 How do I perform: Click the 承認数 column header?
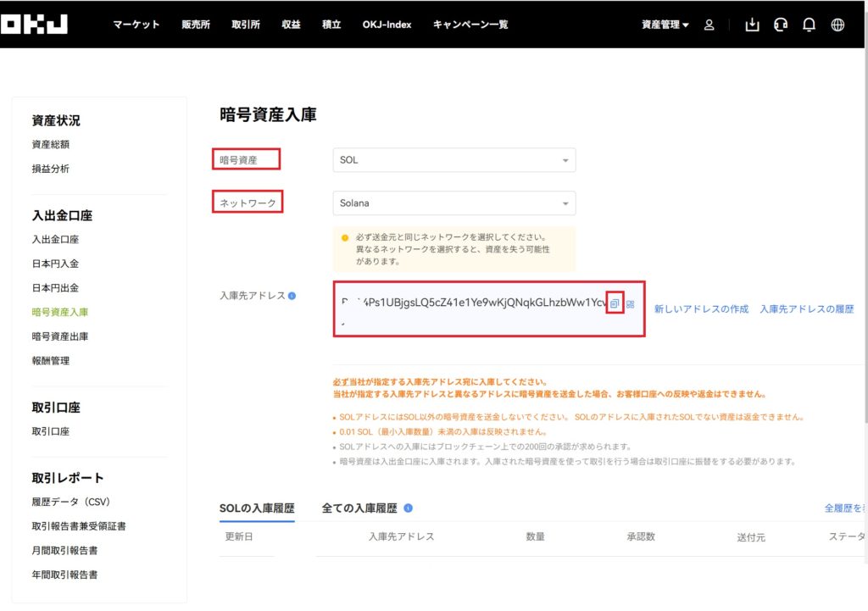(x=641, y=536)
